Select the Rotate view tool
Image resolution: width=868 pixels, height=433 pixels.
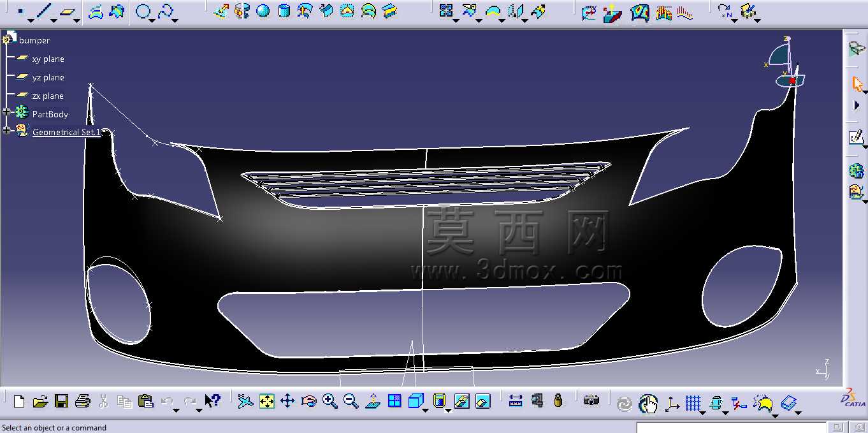point(308,401)
